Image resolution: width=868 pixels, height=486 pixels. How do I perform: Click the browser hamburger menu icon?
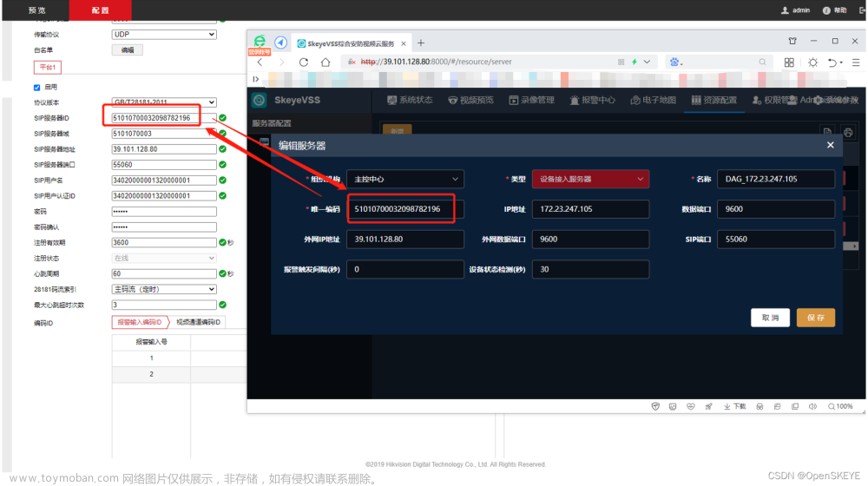pos(856,62)
